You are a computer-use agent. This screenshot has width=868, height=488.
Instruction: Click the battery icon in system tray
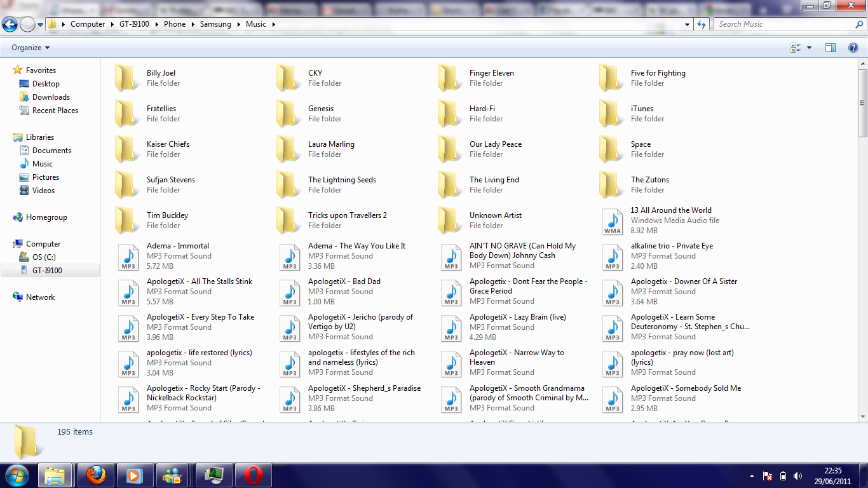click(x=783, y=476)
